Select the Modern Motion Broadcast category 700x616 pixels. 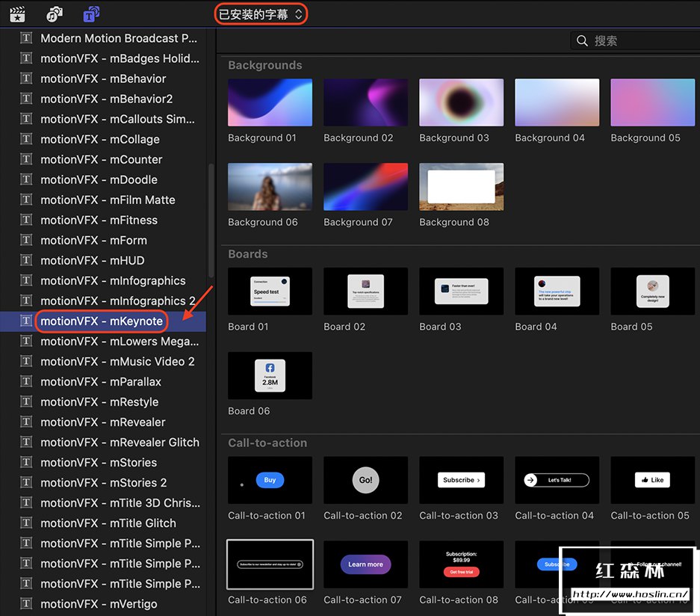point(103,38)
